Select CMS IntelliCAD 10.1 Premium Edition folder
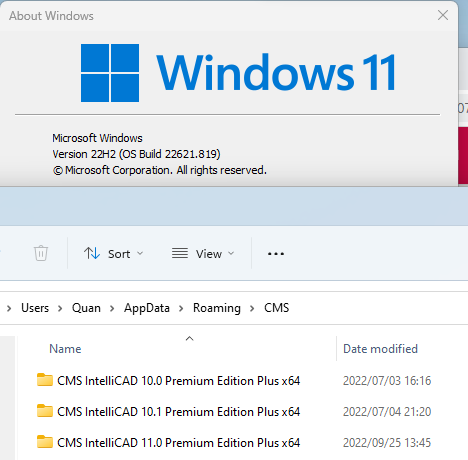This screenshot has height=460, width=468. (x=178, y=412)
